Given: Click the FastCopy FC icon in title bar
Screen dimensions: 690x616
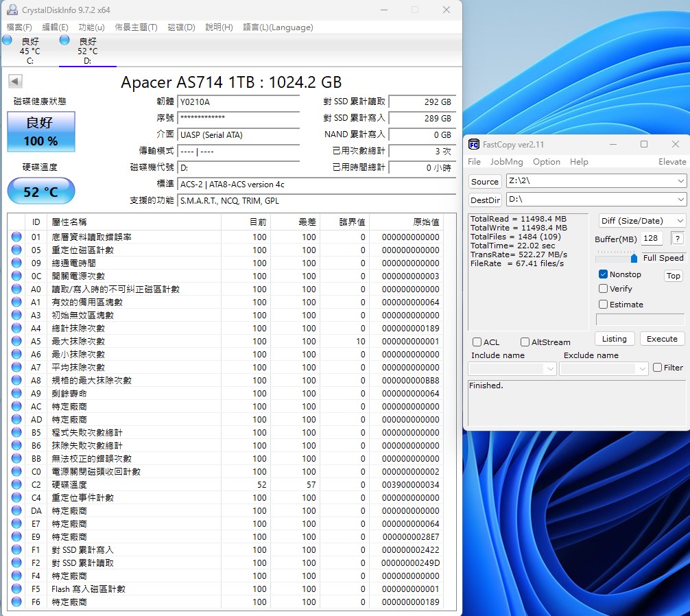Looking at the screenshot, I should tap(473, 144).
